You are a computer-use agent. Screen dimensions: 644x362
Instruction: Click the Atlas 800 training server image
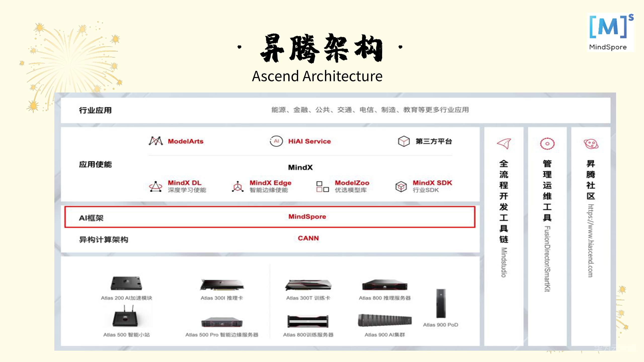[308, 321]
